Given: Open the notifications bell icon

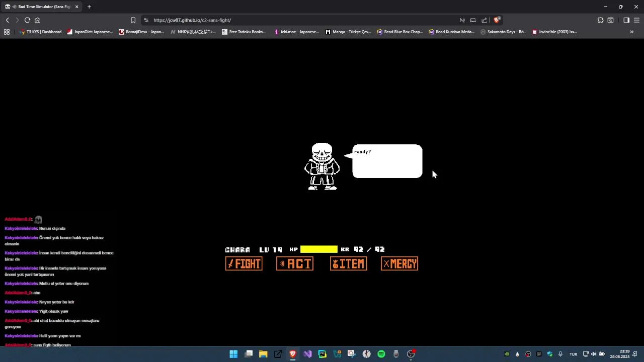Looking at the screenshot, I should [635, 354].
